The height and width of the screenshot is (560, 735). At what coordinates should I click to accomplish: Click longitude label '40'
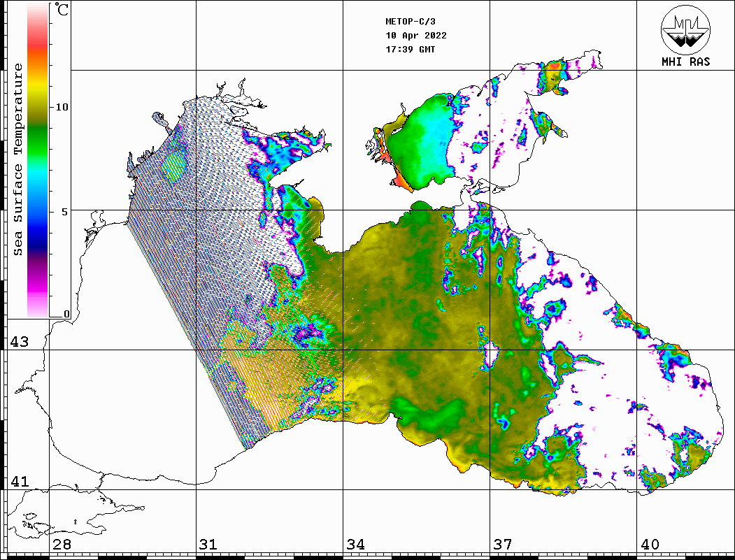click(650, 545)
